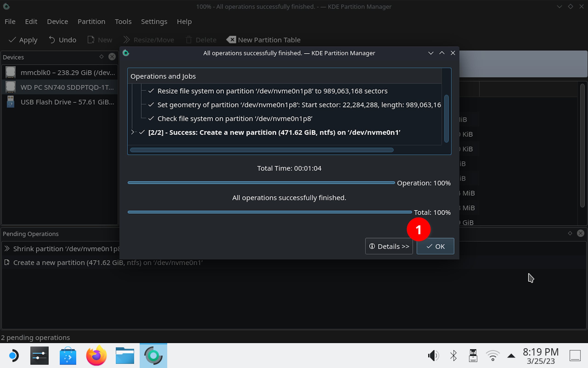This screenshot has height=368, width=588.
Task: Open the application launcher in taskbar
Action: (x=13, y=356)
